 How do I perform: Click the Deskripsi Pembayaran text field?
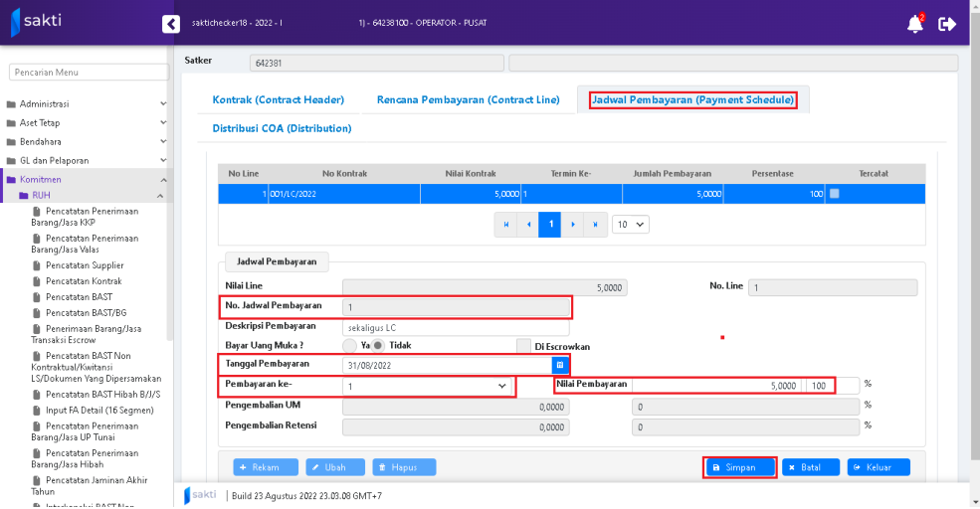click(x=456, y=327)
